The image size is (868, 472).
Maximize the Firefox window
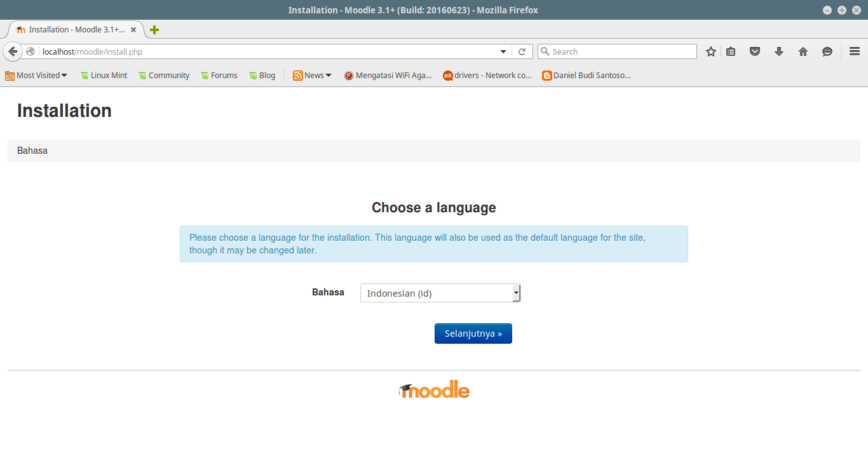pos(842,10)
